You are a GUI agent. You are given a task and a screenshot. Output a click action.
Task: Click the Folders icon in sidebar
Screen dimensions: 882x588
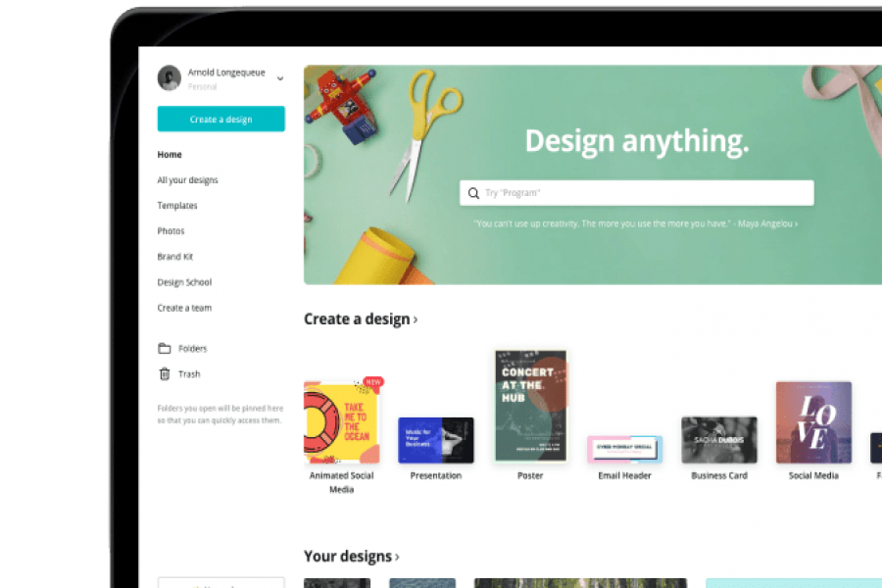165,348
